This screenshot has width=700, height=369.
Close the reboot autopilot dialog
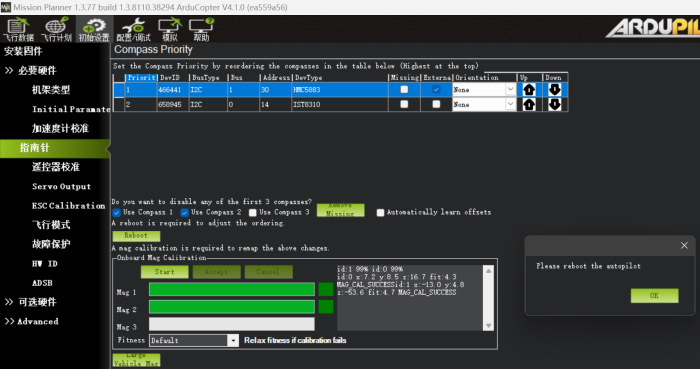pos(684,245)
